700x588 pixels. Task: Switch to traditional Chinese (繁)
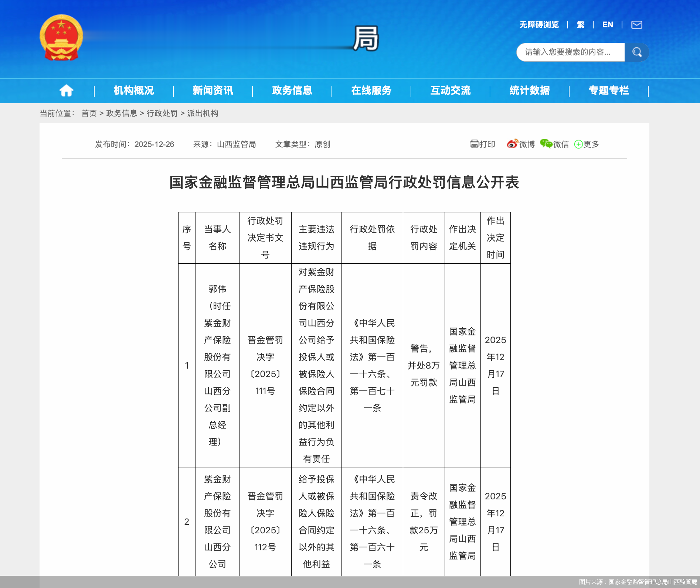click(581, 25)
